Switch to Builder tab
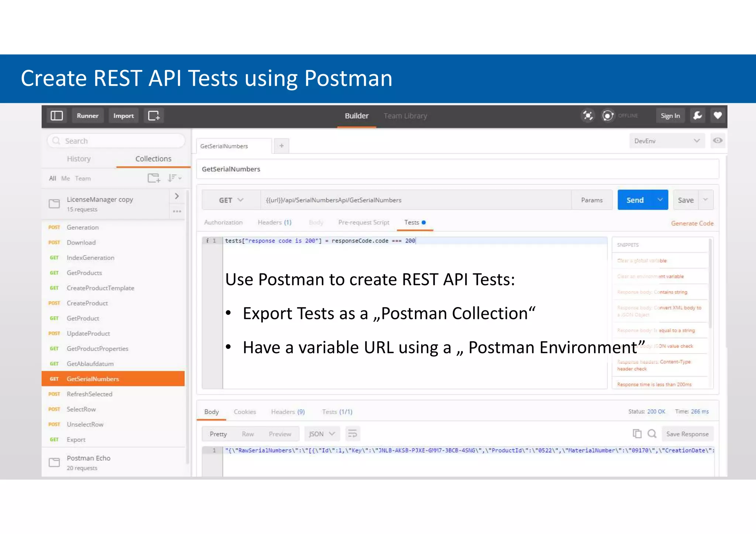 point(357,116)
